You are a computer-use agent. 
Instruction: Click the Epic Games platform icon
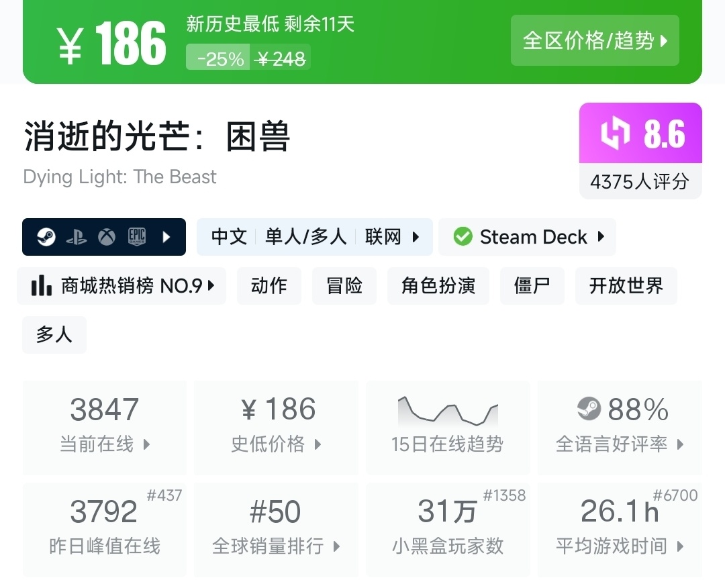coord(137,237)
